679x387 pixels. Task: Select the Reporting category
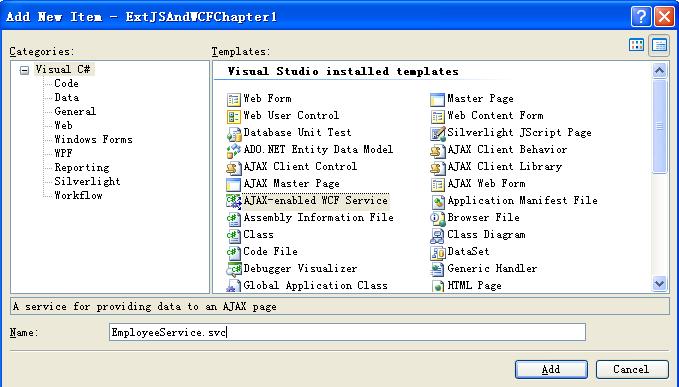(x=81, y=168)
